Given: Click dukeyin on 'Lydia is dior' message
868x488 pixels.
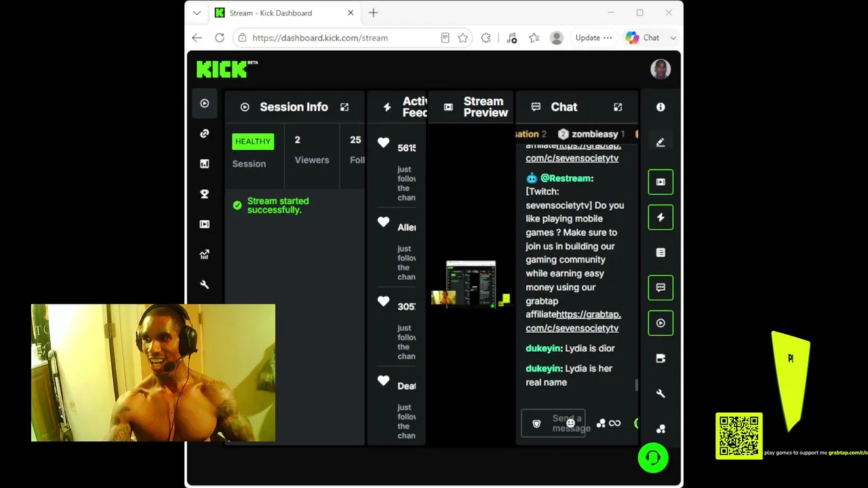Looking at the screenshot, I should (544, 348).
